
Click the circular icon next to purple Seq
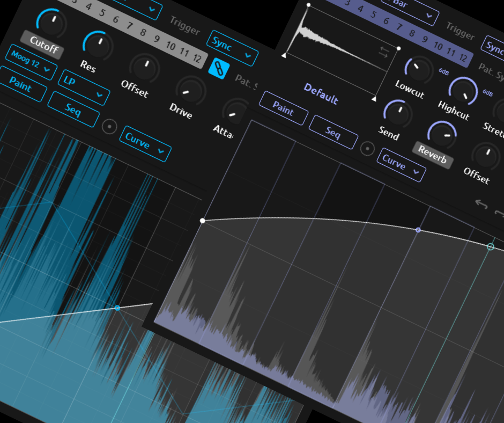pyautogui.click(x=367, y=148)
